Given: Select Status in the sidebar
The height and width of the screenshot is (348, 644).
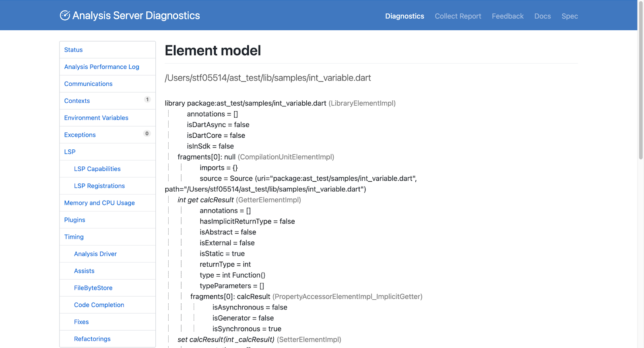Looking at the screenshot, I should 73,50.
